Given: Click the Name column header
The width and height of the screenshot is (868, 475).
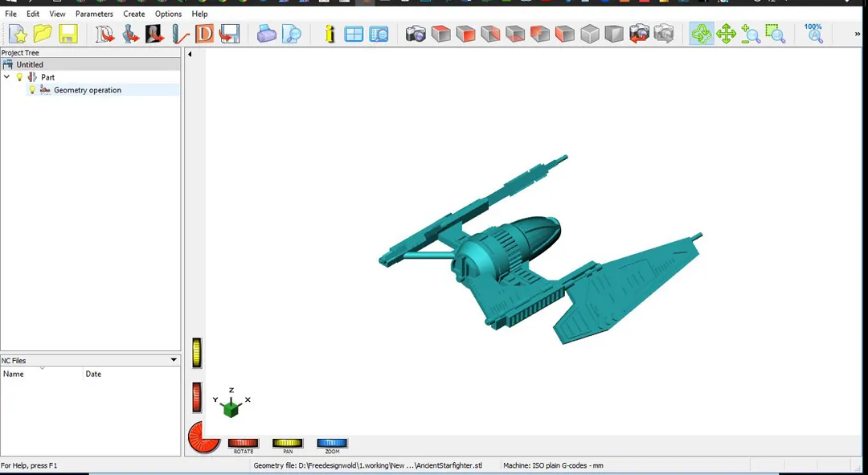Looking at the screenshot, I should tap(14, 374).
